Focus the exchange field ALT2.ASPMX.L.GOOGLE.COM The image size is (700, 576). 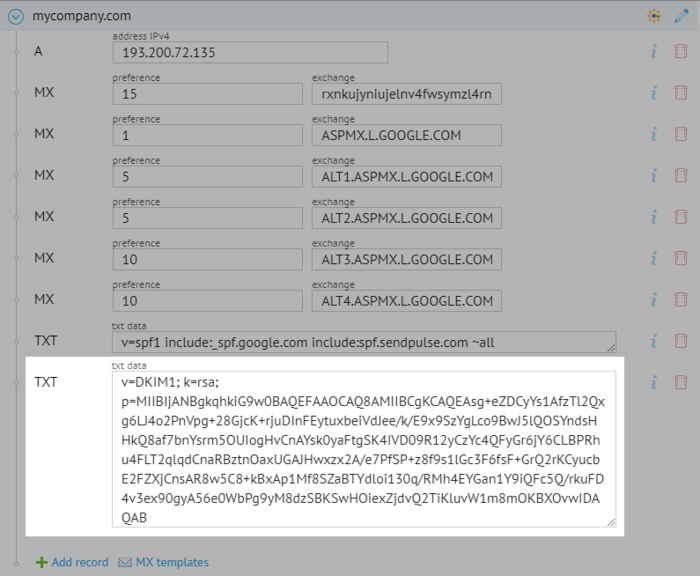tap(407, 218)
